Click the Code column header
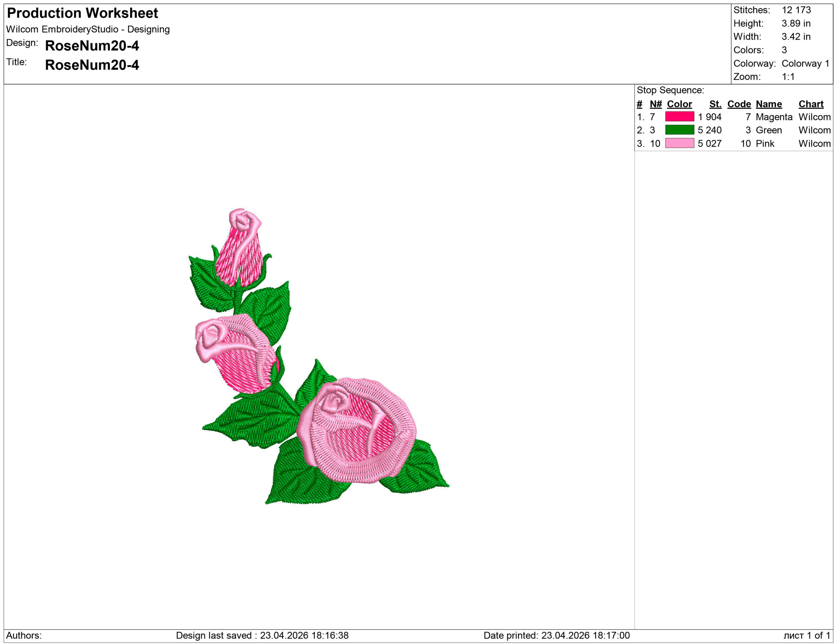Viewport: 837px width, 644px height. [739, 104]
